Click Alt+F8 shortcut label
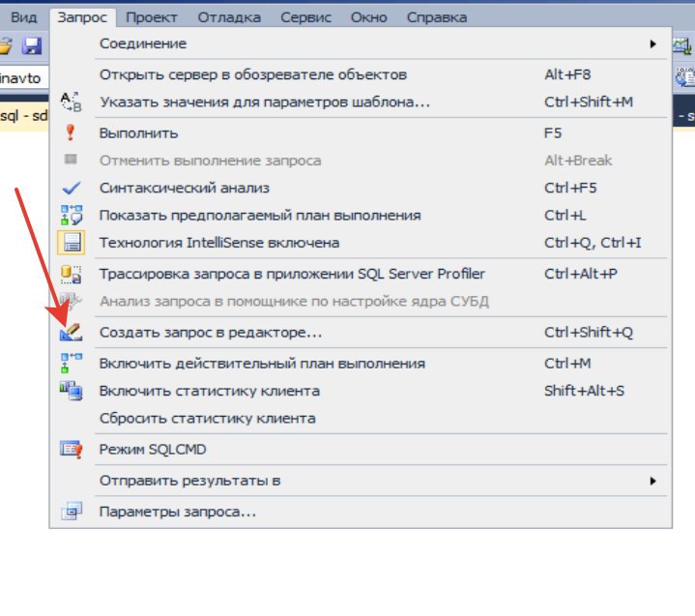The width and height of the screenshot is (695, 616). click(x=567, y=74)
